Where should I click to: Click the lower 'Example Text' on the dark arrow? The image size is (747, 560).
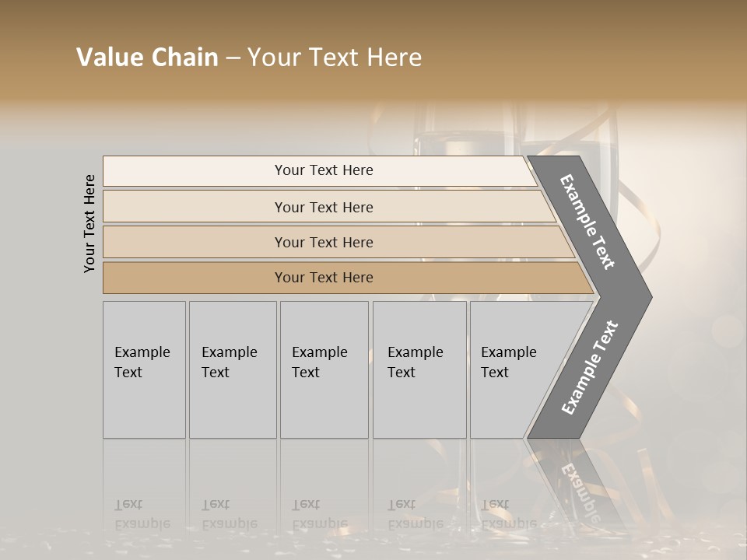[590, 367]
